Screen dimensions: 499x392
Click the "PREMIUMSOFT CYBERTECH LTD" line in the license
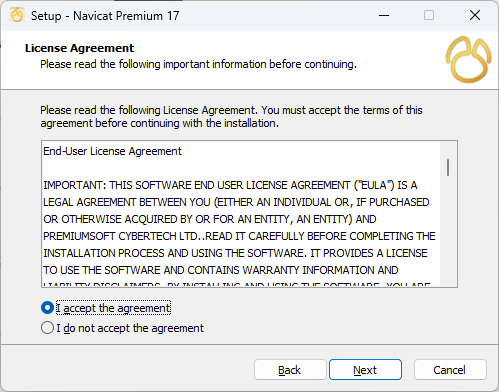pos(239,236)
